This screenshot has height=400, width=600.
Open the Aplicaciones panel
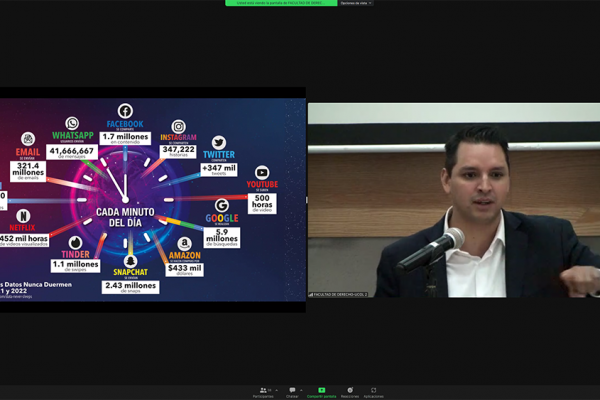(373, 392)
